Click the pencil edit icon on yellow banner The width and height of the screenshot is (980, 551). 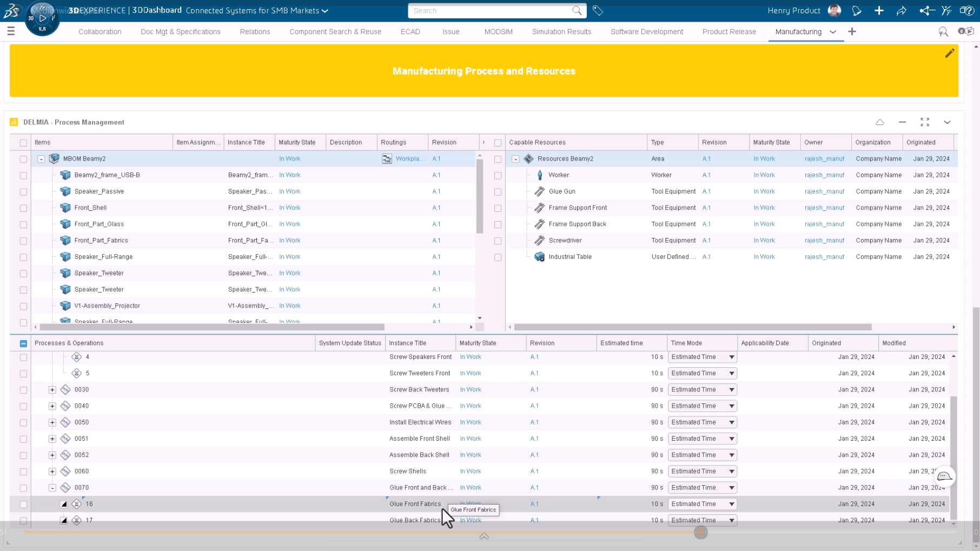[949, 53]
